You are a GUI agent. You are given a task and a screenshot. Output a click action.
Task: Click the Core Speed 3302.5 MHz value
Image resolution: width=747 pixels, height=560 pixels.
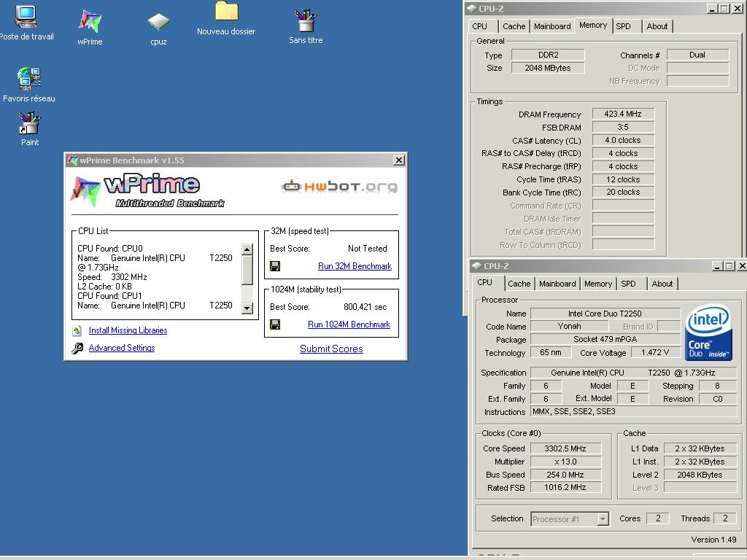click(565, 448)
